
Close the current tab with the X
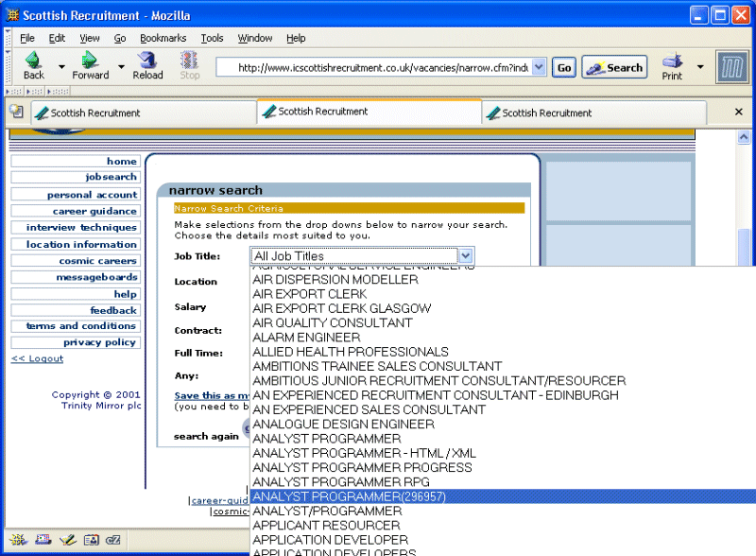pyautogui.click(x=738, y=112)
